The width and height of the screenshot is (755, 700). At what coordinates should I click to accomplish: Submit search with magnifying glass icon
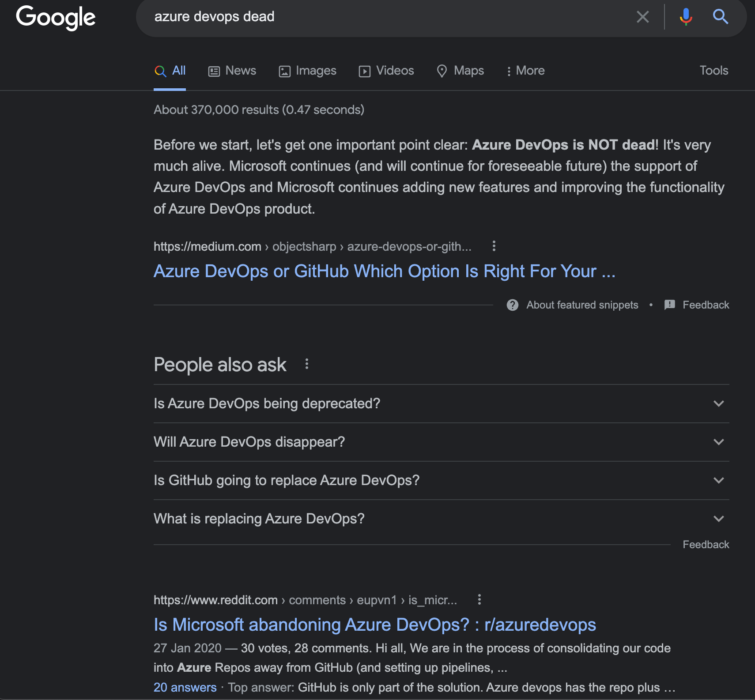tap(720, 17)
